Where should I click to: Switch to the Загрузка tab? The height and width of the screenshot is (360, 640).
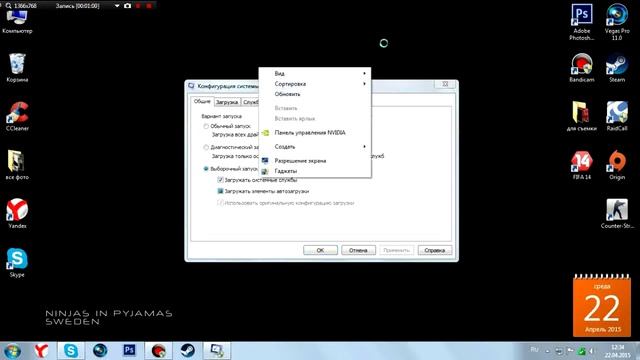227,102
